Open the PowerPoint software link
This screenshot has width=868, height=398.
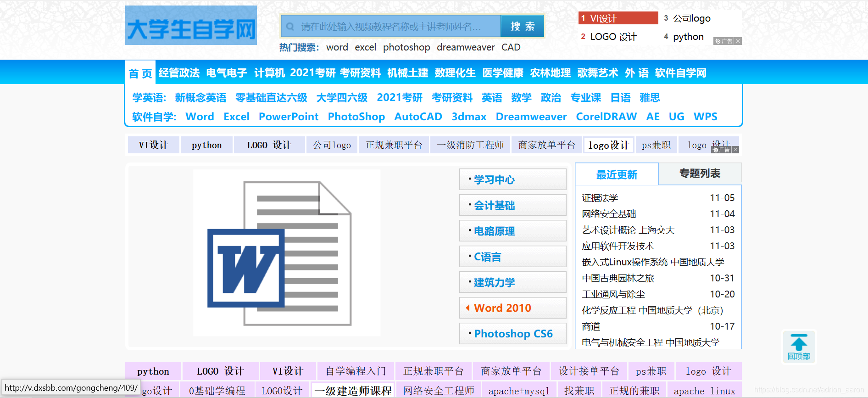289,117
